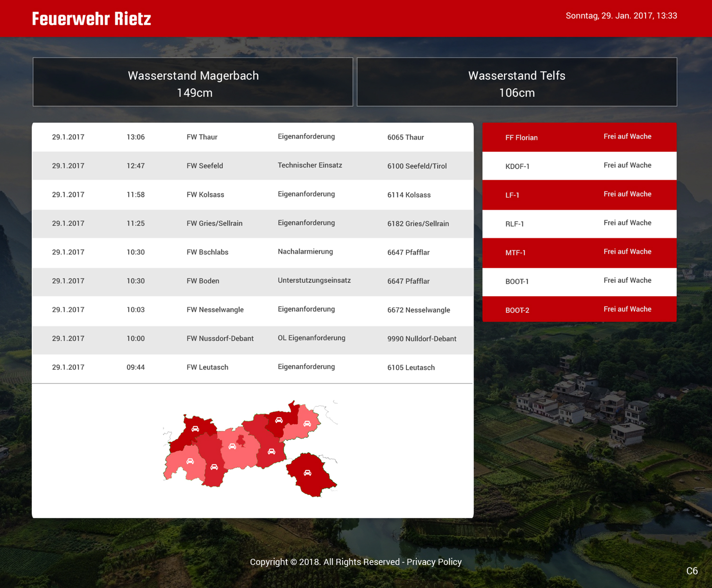This screenshot has height=588, width=712.
Task: Click the FF Florian vehicle status row
Action: [579, 137]
